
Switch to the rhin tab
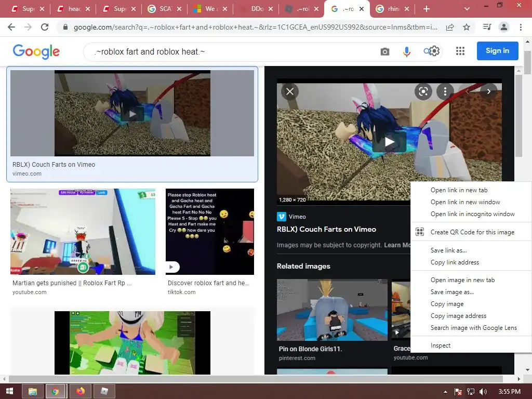pyautogui.click(x=392, y=9)
